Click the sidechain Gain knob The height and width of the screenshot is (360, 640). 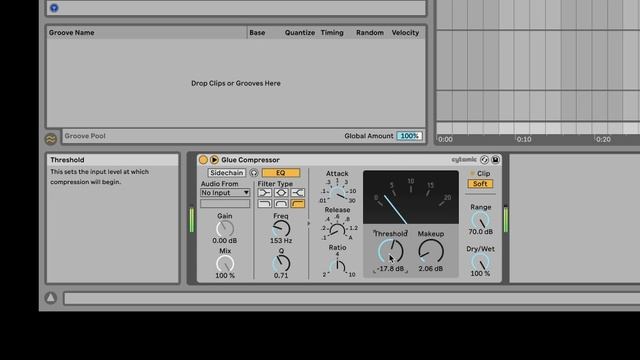coord(225,229)
